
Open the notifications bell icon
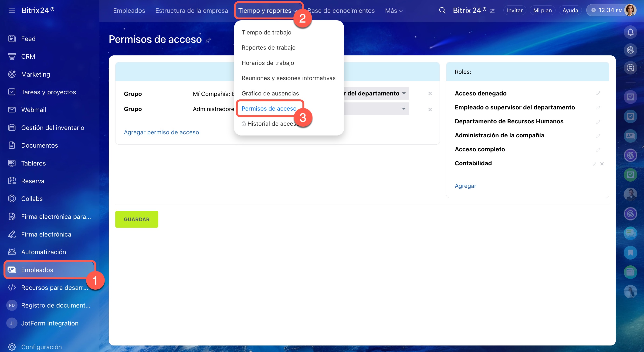point(630,32)
